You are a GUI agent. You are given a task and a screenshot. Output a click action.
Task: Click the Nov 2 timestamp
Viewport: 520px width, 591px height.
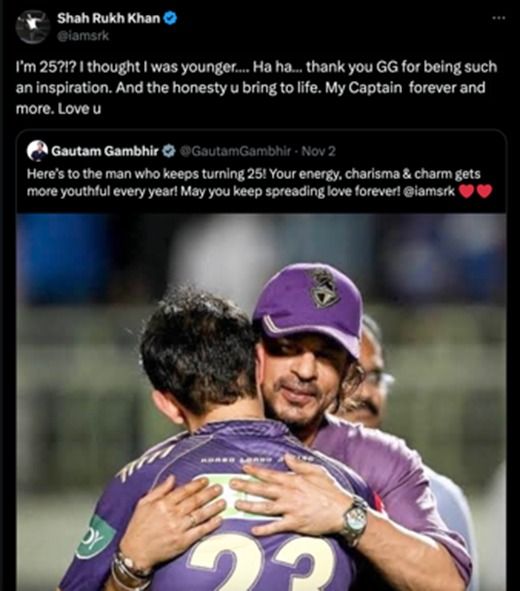(318, 151)
